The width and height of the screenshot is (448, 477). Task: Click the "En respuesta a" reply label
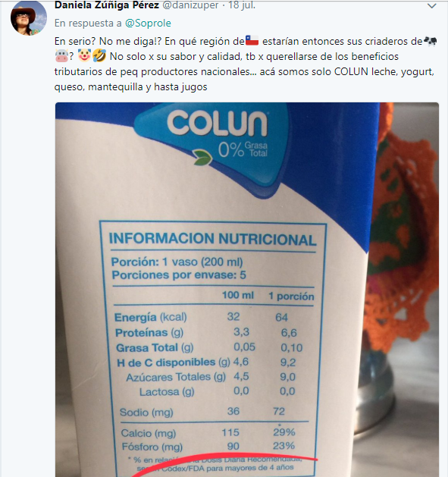coord(88,23)
